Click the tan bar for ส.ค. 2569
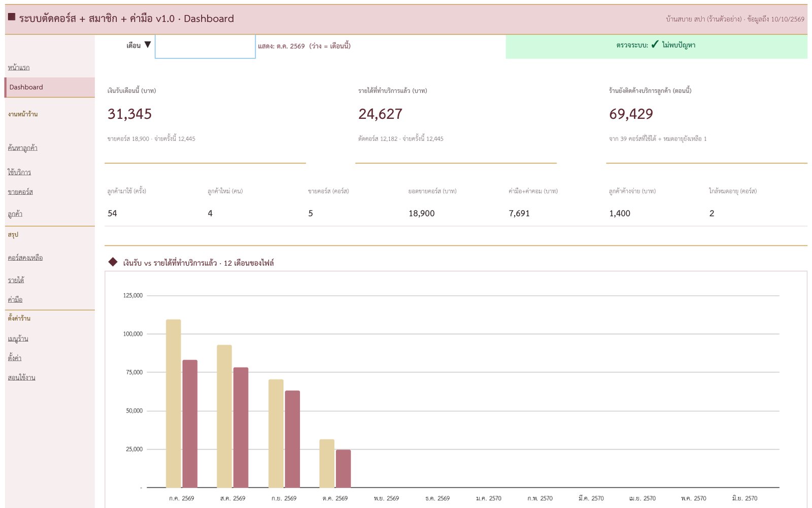The image size is (812, 508). pyautogui.click(x=224, y=416)
